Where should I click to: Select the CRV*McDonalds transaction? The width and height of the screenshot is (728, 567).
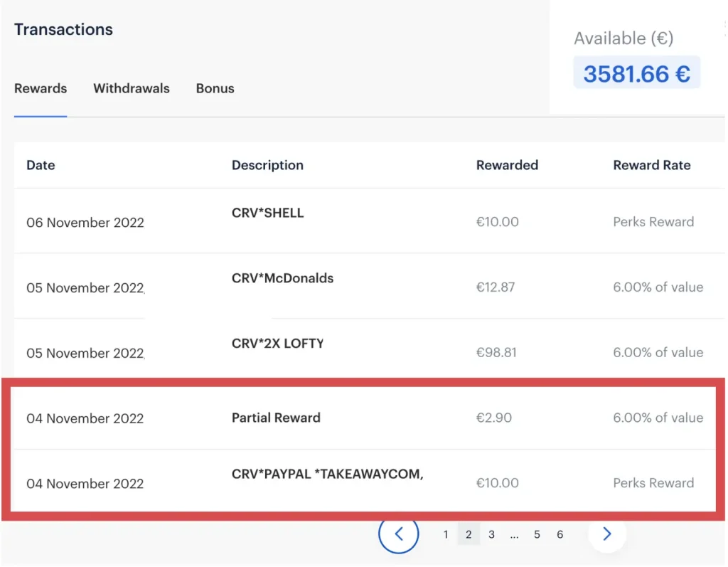(282, 278)
